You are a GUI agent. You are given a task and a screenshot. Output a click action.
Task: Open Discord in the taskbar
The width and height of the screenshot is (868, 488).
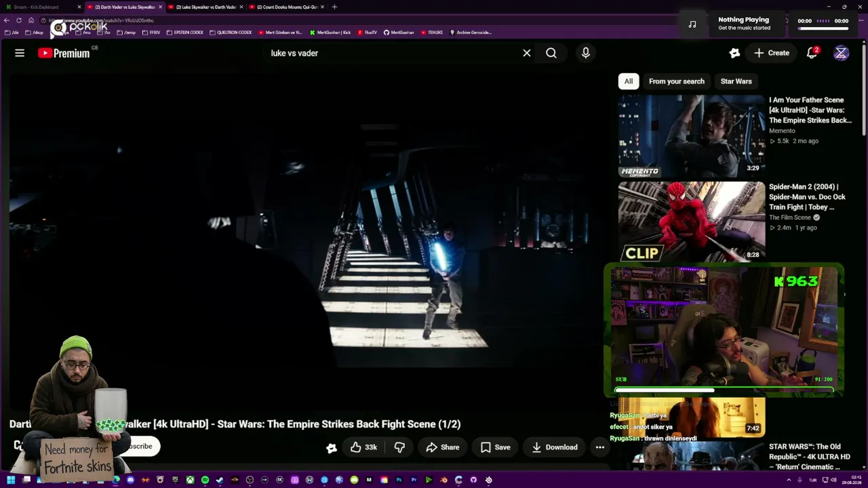130,480
